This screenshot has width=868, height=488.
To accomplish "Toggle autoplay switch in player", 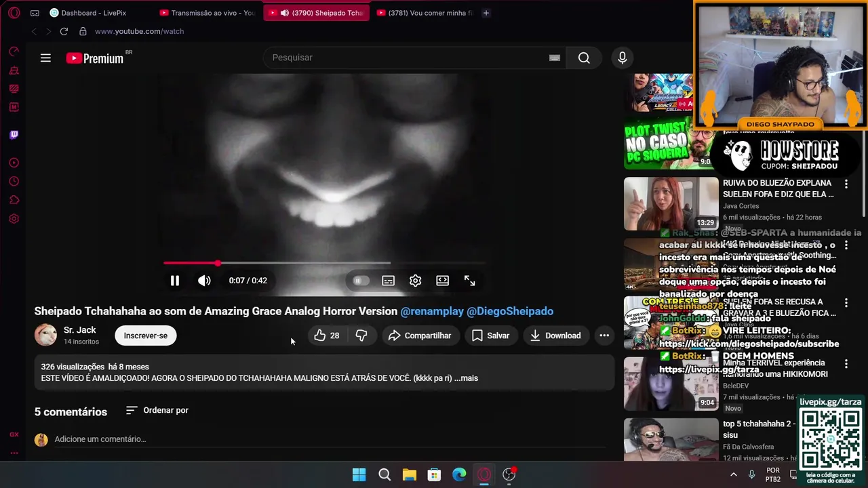I will (360, 281).
